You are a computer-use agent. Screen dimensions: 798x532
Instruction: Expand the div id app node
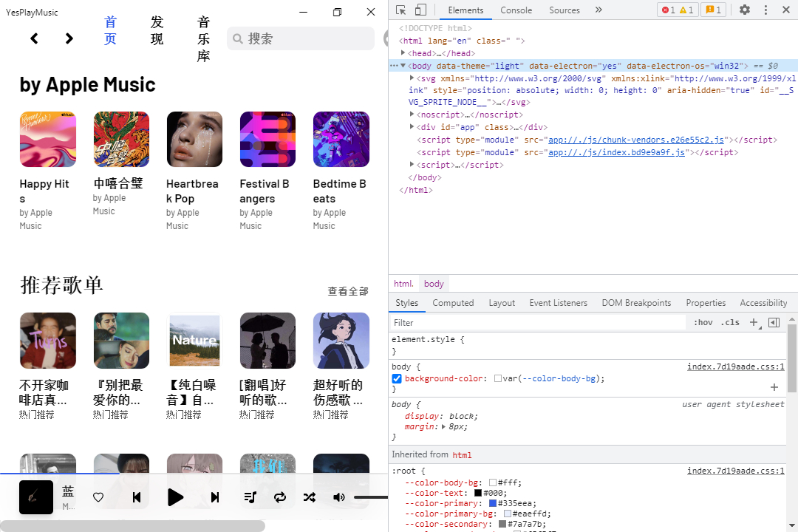[x=412, y=127]
